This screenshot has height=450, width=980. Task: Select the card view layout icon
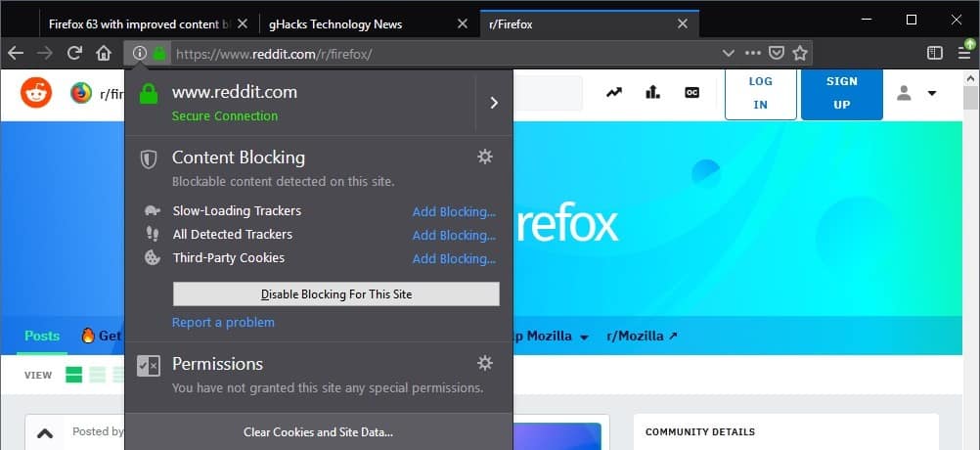point(73,375)
